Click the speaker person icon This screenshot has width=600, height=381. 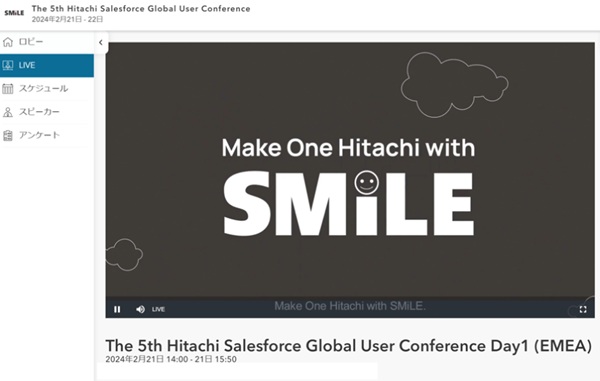[x=8, y=112]
